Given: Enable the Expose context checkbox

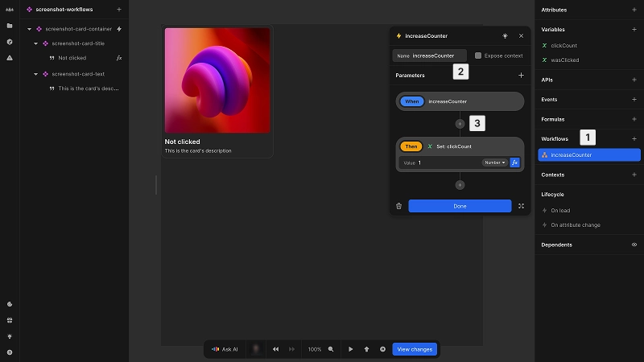Looking at the screenshot, I should pyautogui.click(x=477, y=56).
